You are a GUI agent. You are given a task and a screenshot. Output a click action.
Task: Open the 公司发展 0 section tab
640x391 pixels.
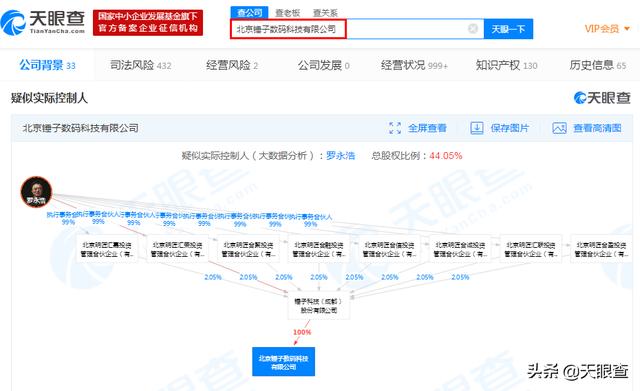[x=323, y=65]
